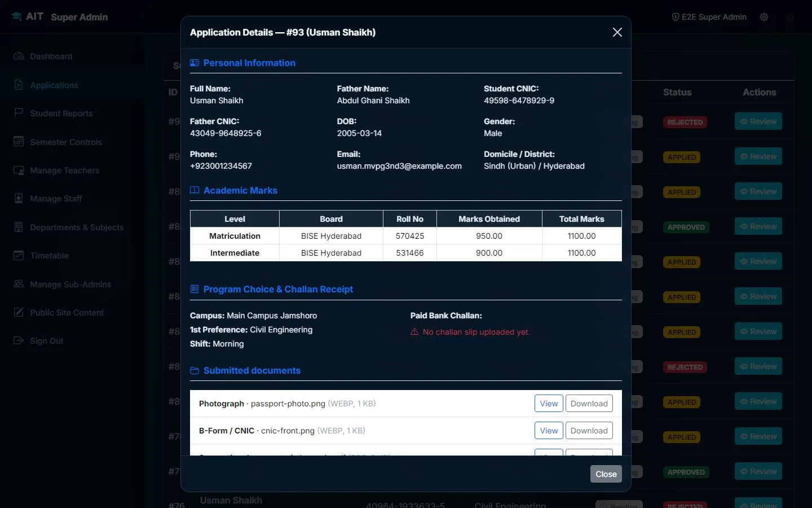Image resolution: width=812 pixels, height=508 pixels.
Task: Download the cnic-front.png B-Form document
Action: [x=589, y=431]
